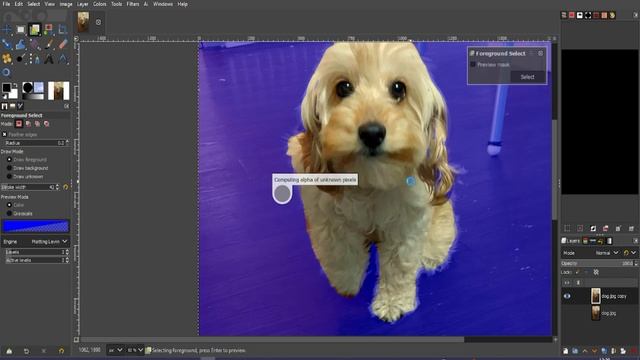Enable Preview mask checkbox

(473, 64)
